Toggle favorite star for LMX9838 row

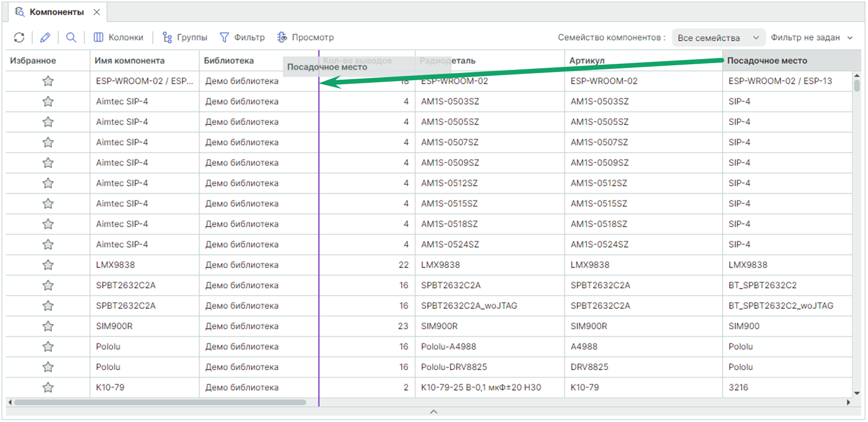click(48, 265)
